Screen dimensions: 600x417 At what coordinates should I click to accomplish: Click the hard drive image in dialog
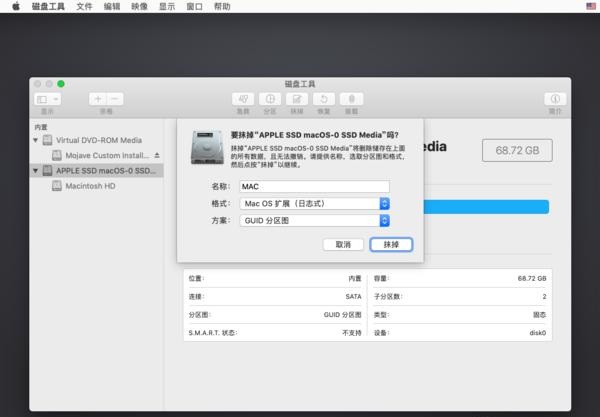tap(207, 148)
